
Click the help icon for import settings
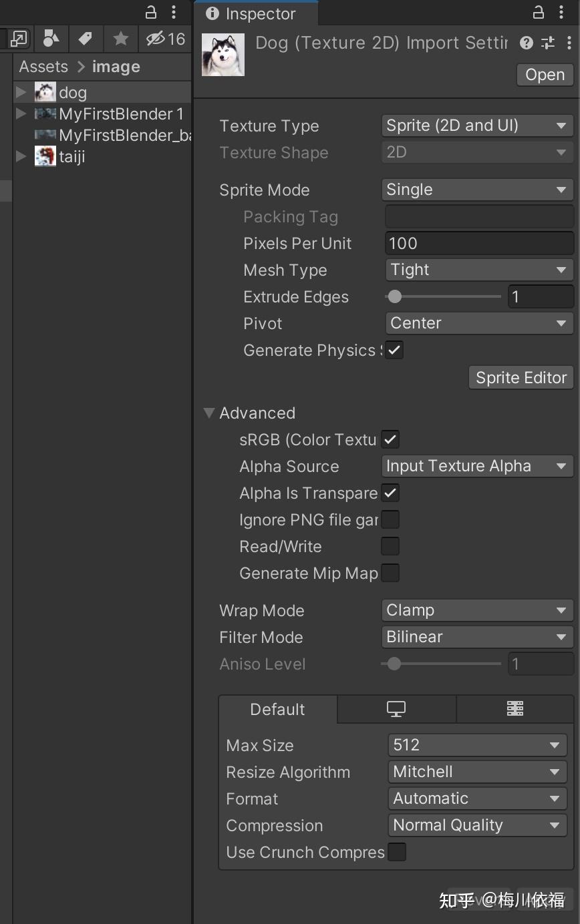click(x=525, y=43)
